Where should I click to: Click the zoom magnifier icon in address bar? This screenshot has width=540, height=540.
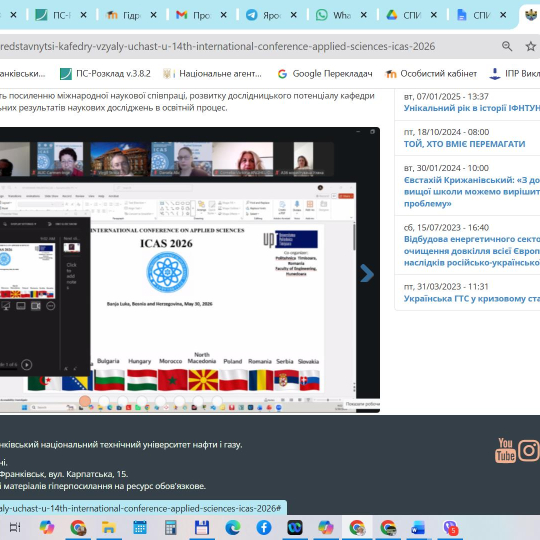click(507, 46)
